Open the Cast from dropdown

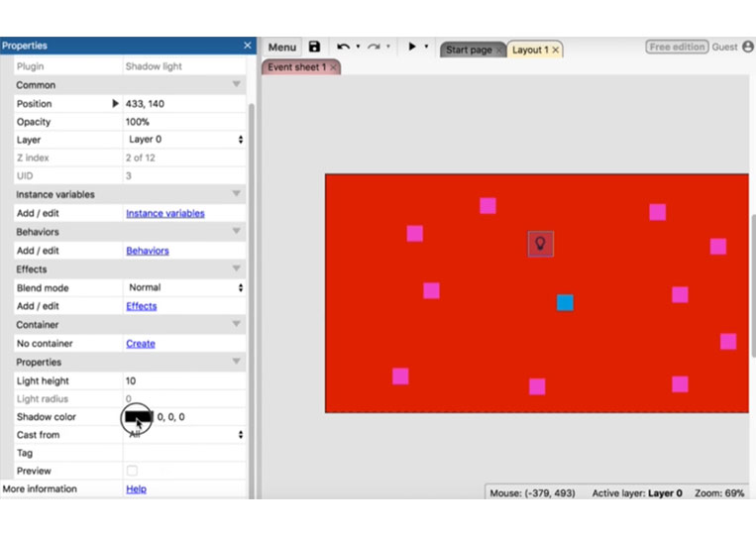click(184, 434)
